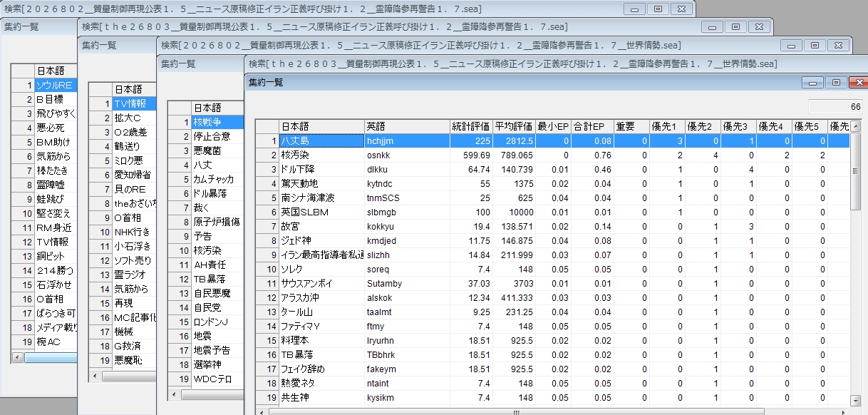Screen dimensions: 868x415
Task: Select 停止合意 in the 2026802 世界情勢 window
Action: [217, 136]
